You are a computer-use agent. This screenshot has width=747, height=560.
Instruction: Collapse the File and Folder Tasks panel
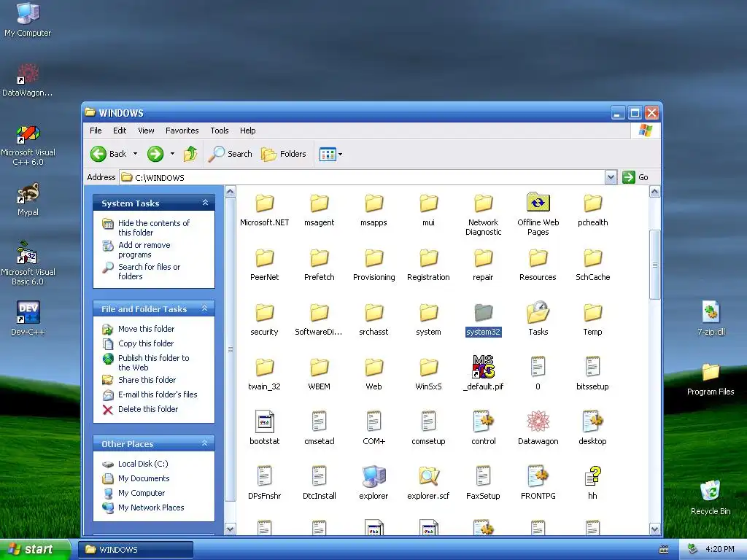205,308
